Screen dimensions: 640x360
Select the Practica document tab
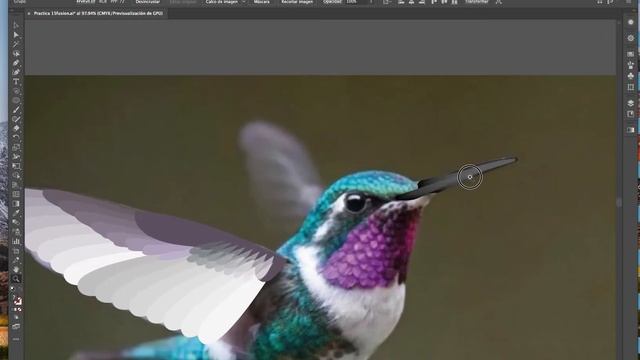98,13
